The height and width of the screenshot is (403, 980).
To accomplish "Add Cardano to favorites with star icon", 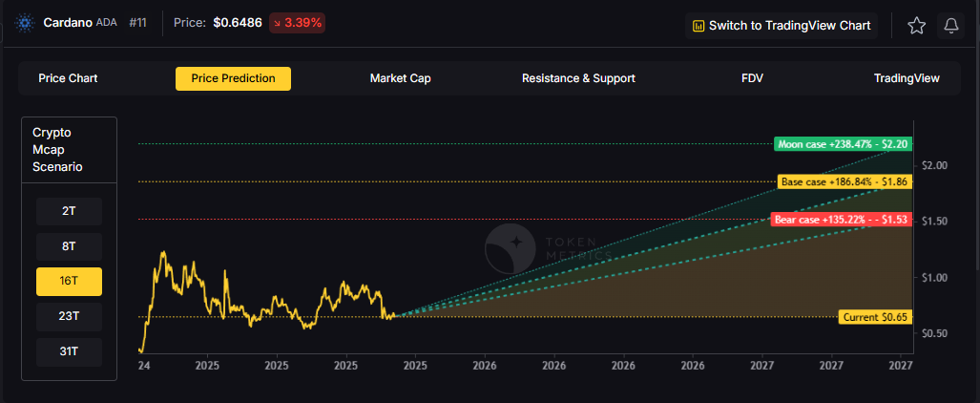I will 916,26.
